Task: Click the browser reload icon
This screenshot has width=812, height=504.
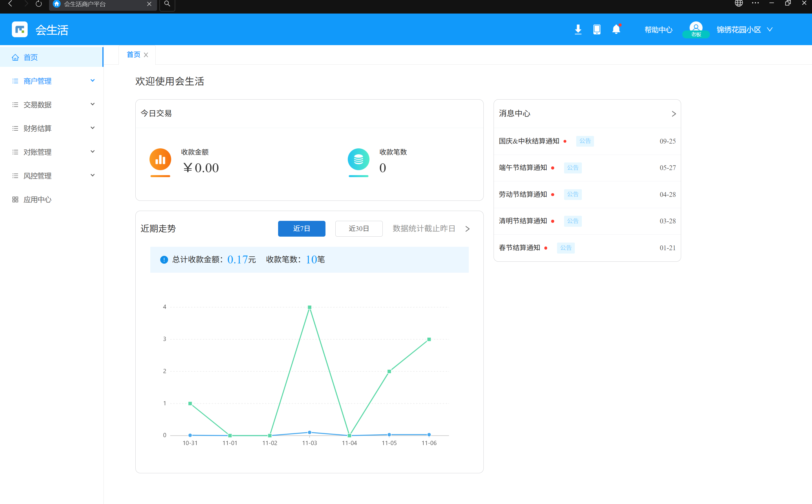Action: point(39,4)
